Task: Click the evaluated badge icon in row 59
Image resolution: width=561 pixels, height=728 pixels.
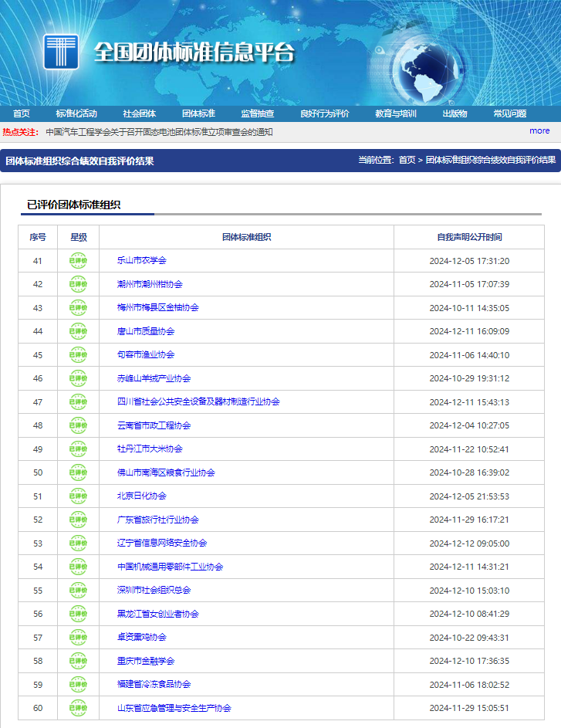Action: (x=78, y=684)
